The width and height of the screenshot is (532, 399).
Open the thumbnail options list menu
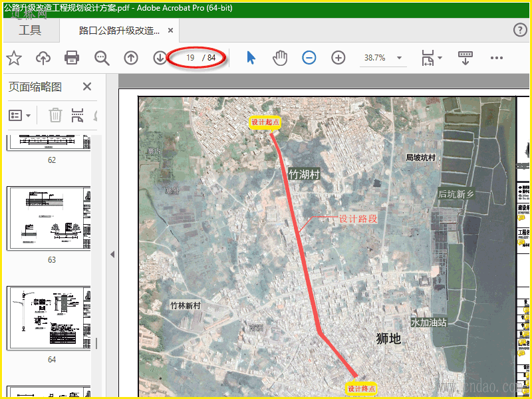point(19,115)
